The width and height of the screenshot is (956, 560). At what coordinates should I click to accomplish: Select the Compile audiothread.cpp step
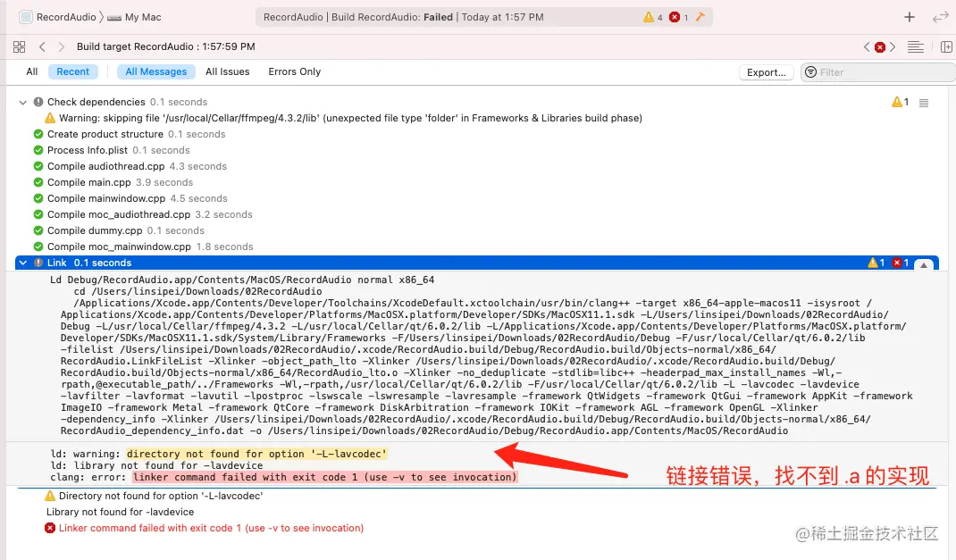tap(130, 166)
